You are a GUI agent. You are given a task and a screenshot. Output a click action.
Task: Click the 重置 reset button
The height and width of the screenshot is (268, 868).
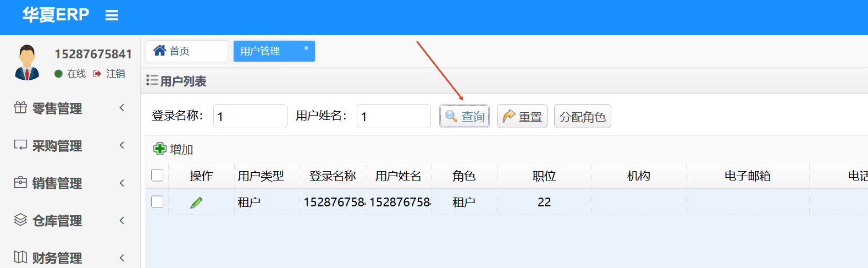(522, 116)
